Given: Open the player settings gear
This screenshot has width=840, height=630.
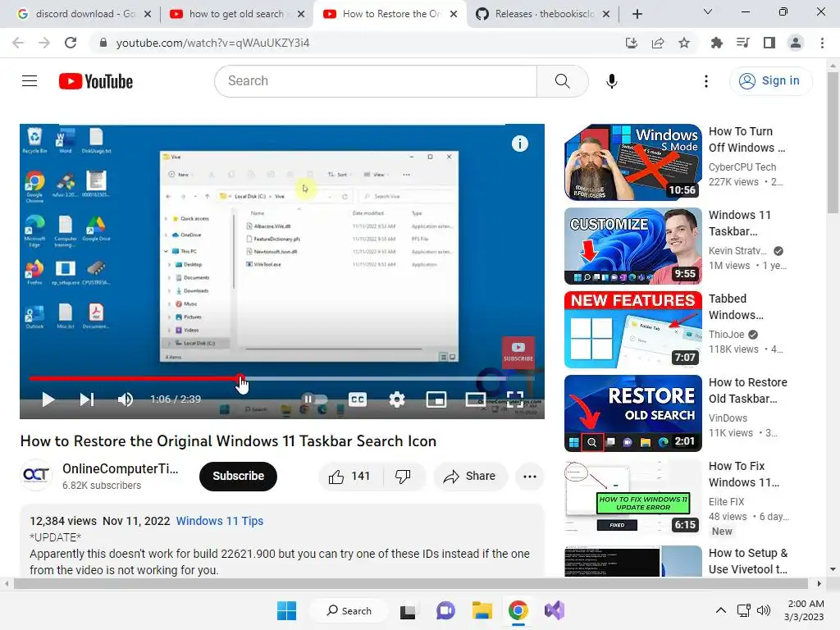Looking at the screenshot, I should pyautogui.click(x=397, y=399).
